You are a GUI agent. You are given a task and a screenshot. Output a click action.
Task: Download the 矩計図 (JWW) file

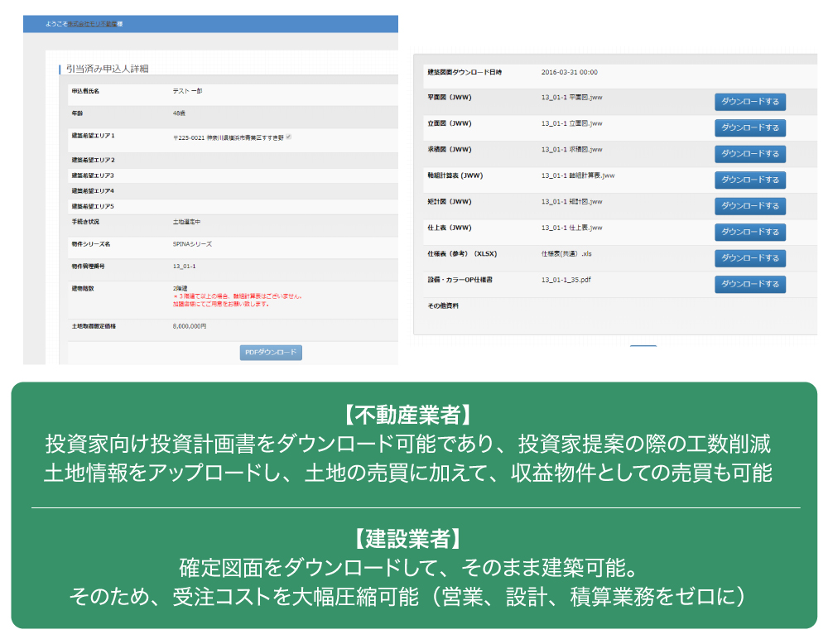coord(750,206)
